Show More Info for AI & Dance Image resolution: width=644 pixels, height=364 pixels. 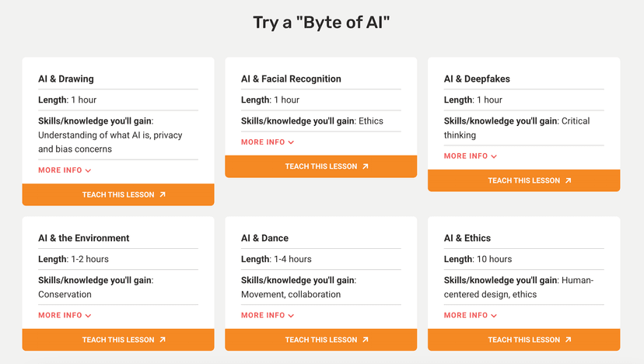click(268, 316)
